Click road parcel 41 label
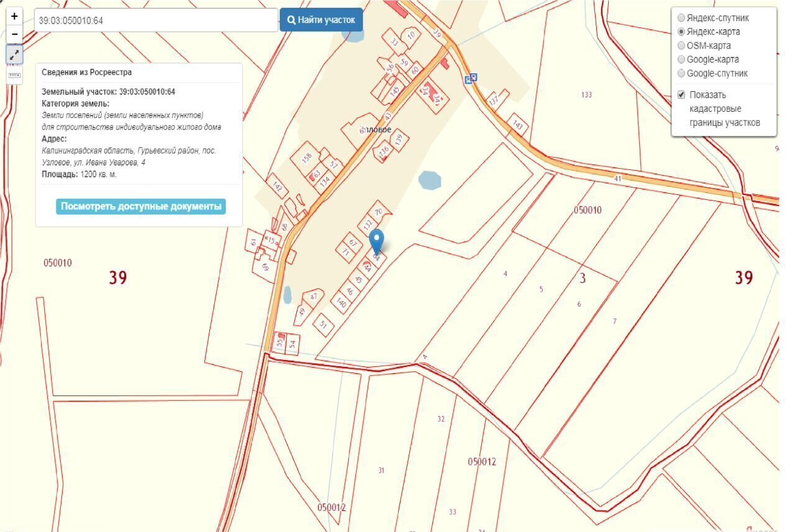Image resolution: width=795 pixels, height=532 pixels. pyautogui.click(x=617, y=179)
